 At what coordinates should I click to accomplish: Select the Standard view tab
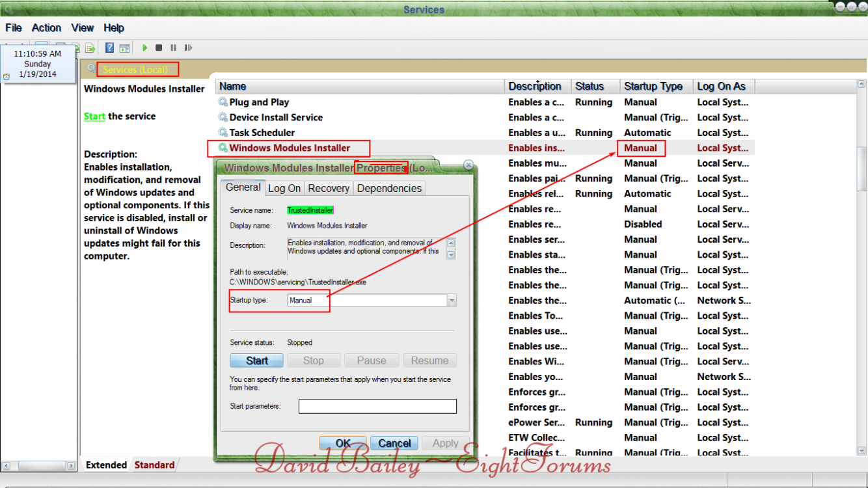click(154, 465)
